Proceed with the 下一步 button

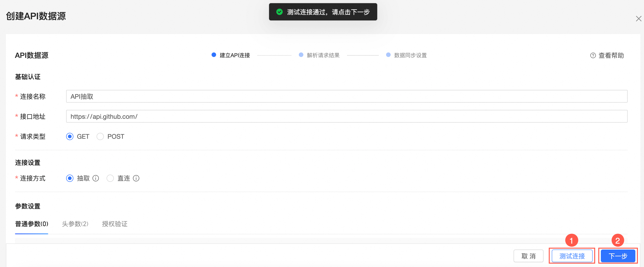tap(618, 256)
